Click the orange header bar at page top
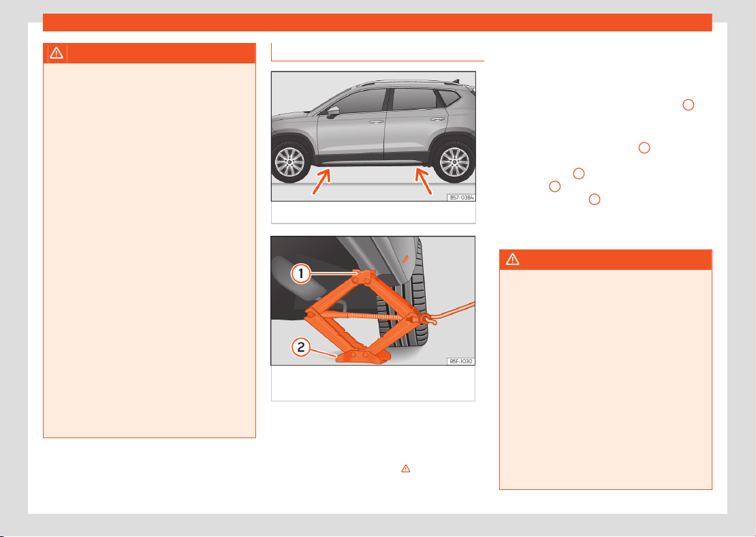The image size is (756, 537). [377, 22]
